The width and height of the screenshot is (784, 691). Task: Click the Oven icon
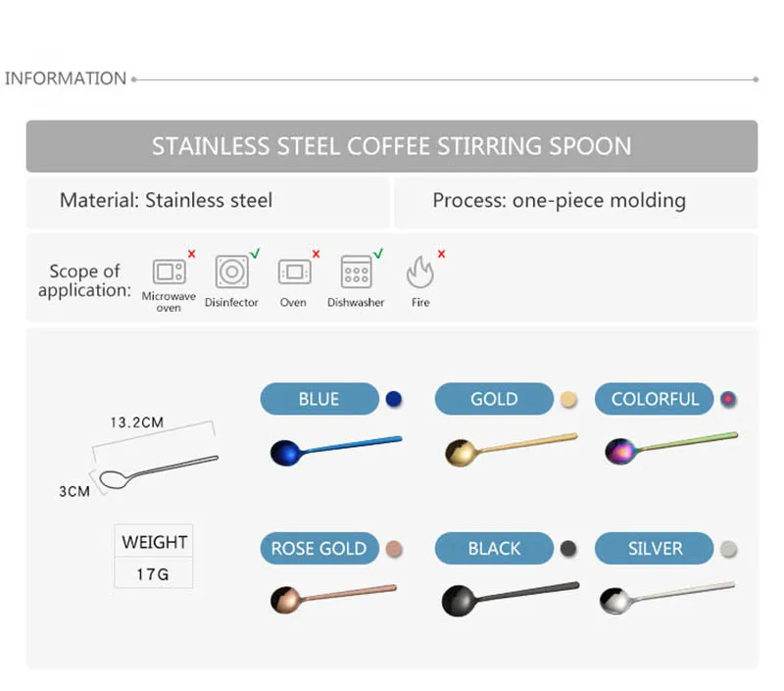(295, 272)
